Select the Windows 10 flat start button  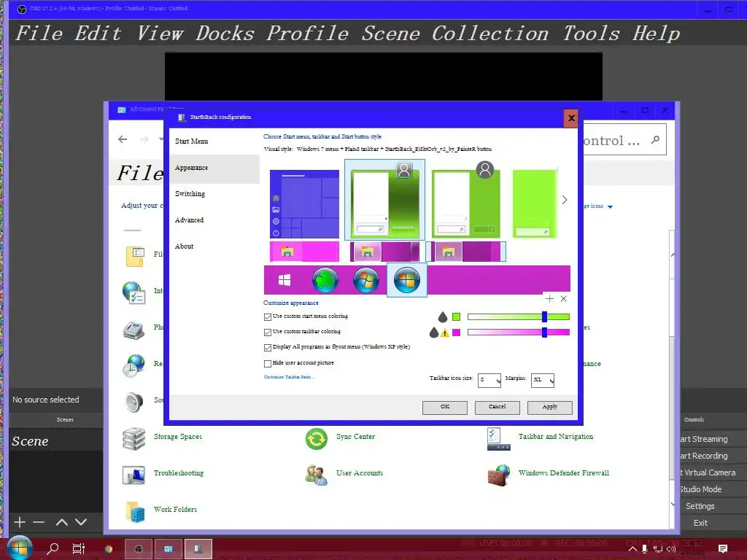click(x=285, y=280)
